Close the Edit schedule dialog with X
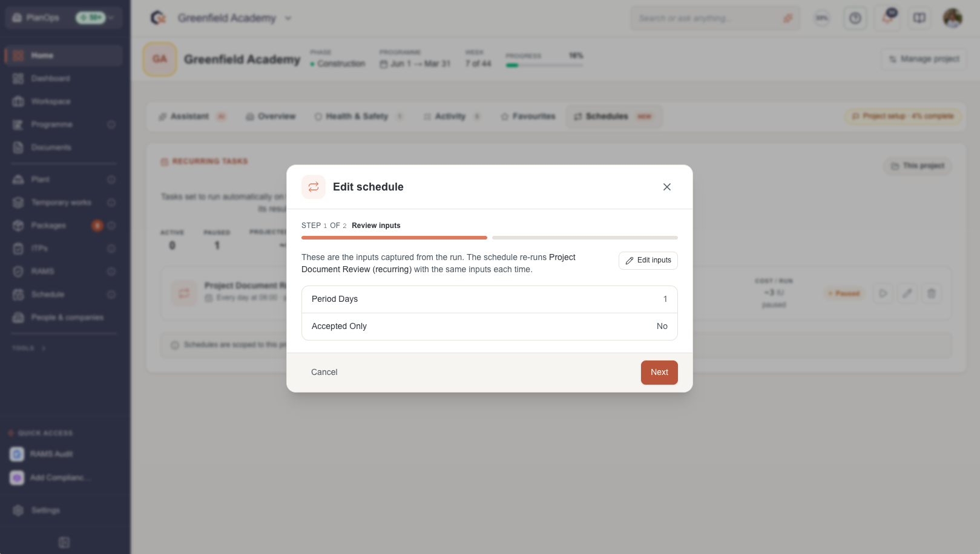Image resolution: width=980 pixels, height=554 pixels. tap(666, 187)
